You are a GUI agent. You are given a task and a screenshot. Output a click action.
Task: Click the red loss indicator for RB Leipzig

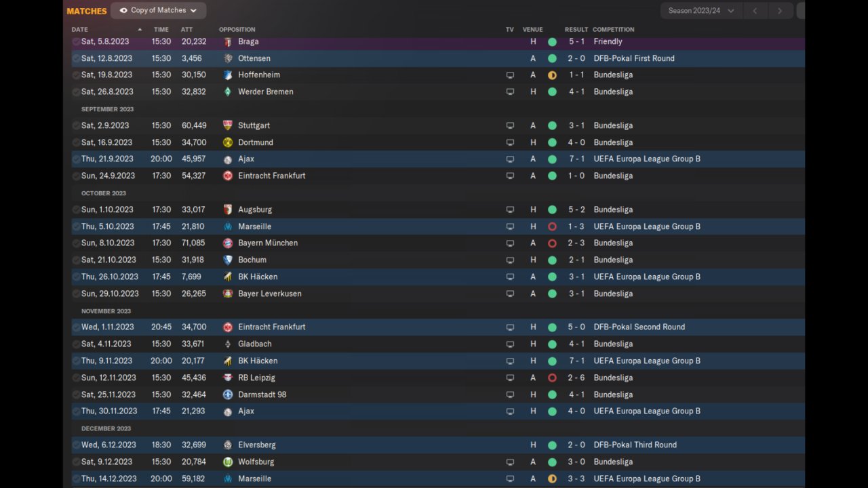(x=552, y=378)
